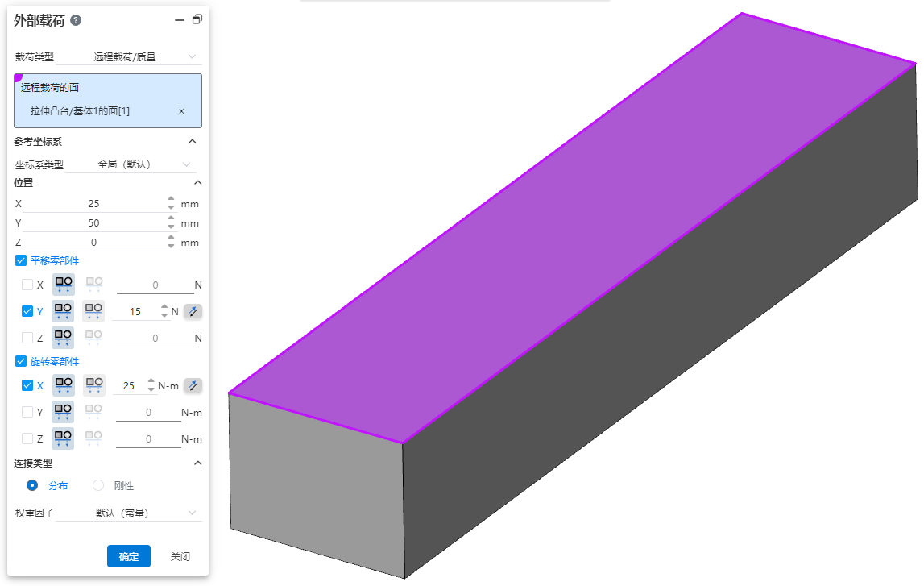Reverse direction of the Y force value

click(193, 312)
